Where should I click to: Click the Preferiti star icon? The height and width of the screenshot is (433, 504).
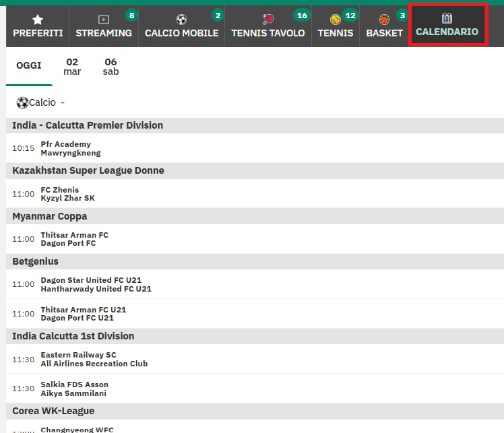point(38,20)
